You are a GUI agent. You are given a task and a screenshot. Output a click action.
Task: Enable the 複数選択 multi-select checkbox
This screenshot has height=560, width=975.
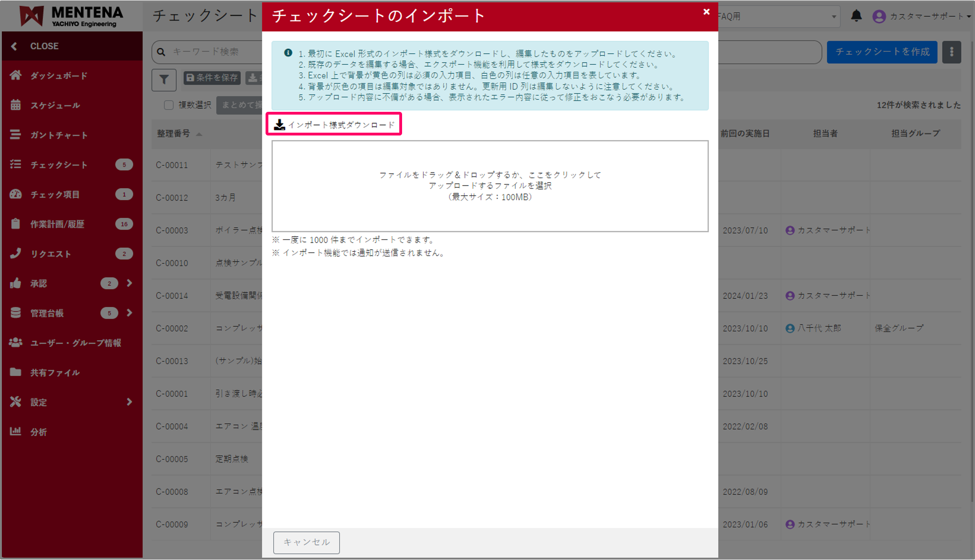click(x=169, y=105)
